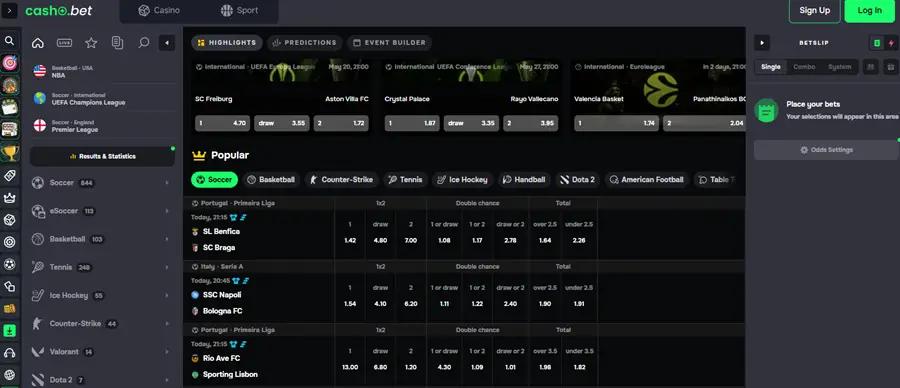Bet on Crystal Palace win at 1.87
The width and height of the screenshot is (900, 388).
412,123
